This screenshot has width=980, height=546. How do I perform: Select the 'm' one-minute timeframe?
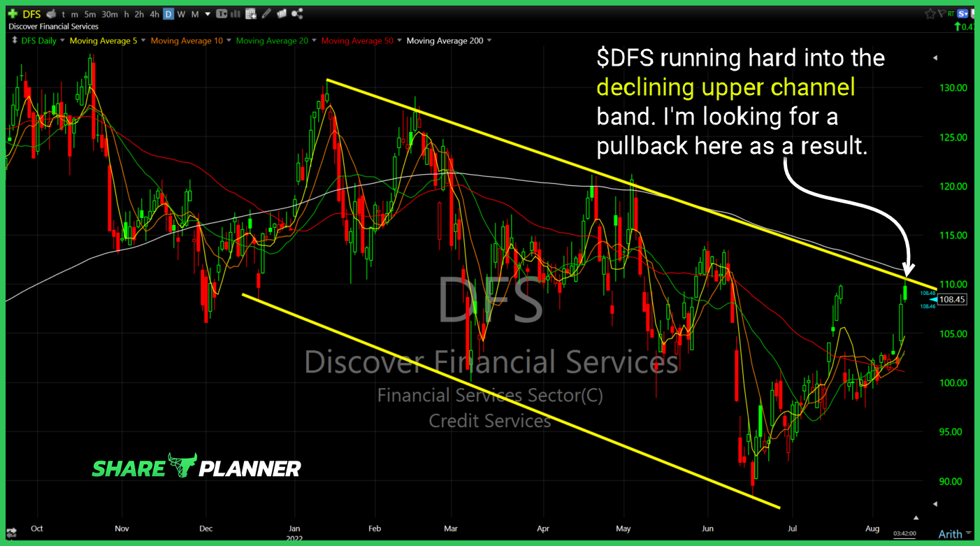75,15
